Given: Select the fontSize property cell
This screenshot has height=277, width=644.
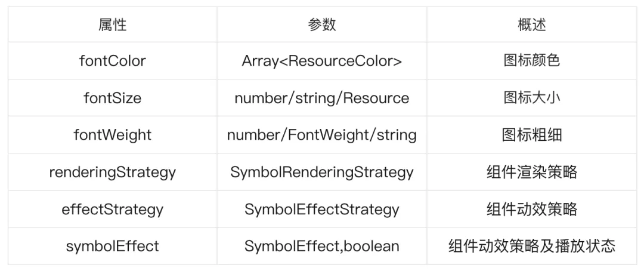Looking at the screenshot, I should click(113, 98).
